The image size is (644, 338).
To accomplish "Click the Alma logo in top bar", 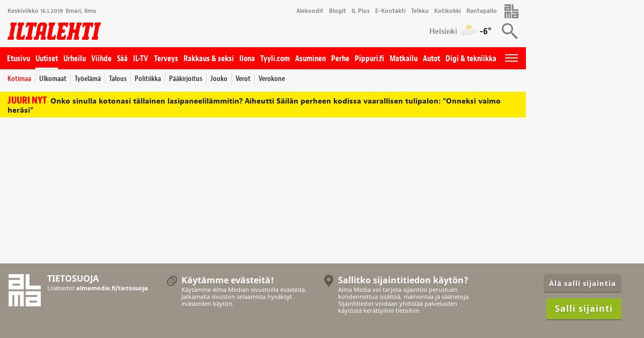I will [511, 11].
